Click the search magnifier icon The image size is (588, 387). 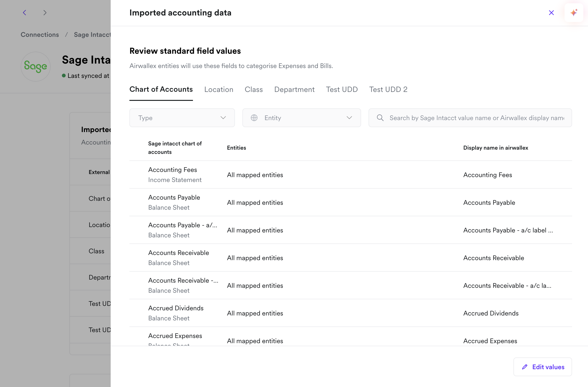380,118
